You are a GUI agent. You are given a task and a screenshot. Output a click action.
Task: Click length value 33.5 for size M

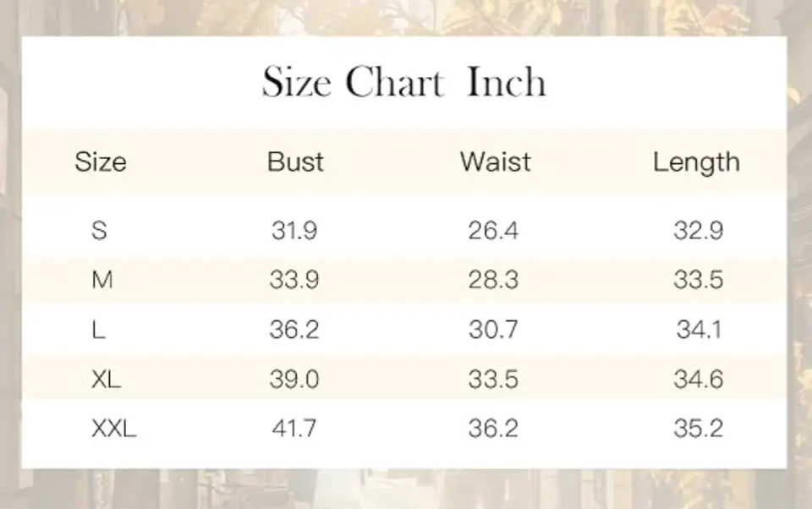pyautogui.click(x=698, y=280)
